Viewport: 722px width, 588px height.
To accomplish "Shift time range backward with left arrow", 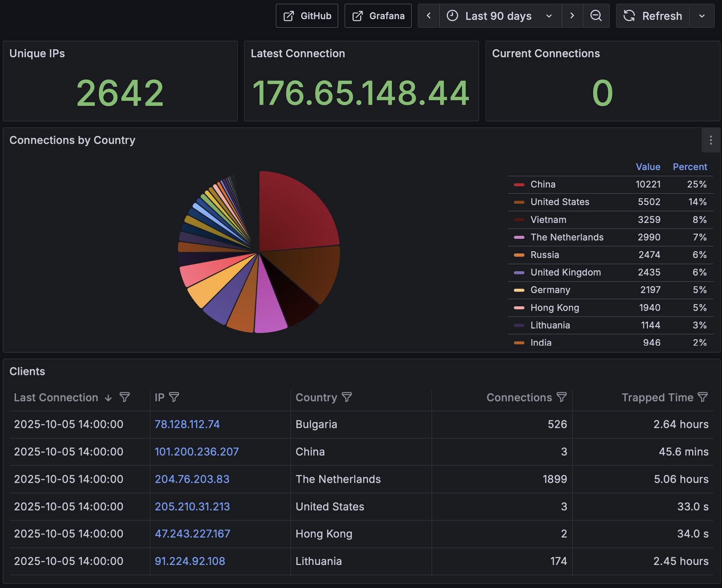I will tap(428, 16).
